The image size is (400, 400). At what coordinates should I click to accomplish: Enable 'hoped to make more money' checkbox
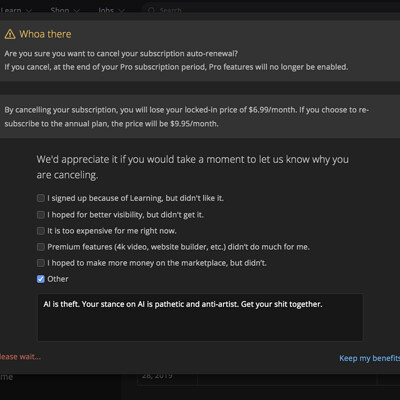click(41, 263)
